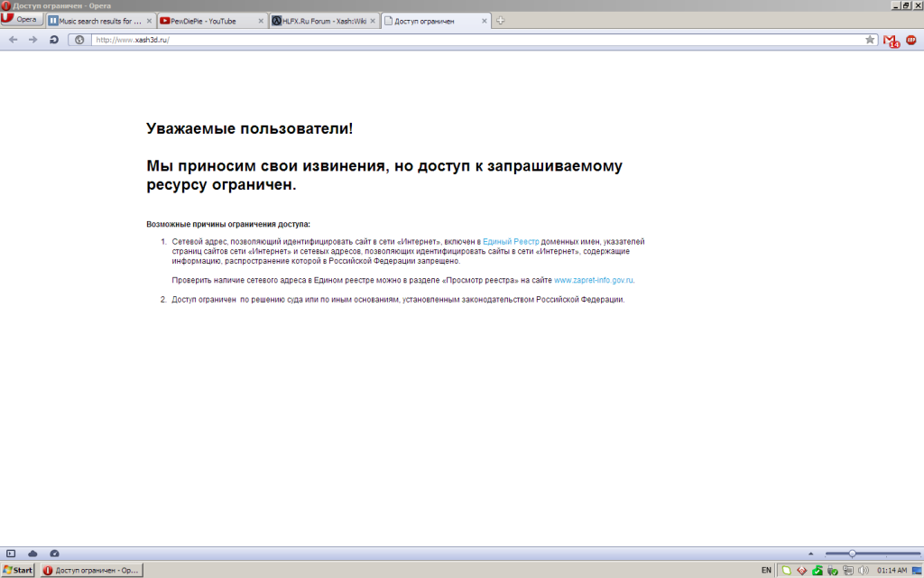924x578 pixels.
Task: Follow the 'Единый Реестр' link
Action: tap(511, 241)
